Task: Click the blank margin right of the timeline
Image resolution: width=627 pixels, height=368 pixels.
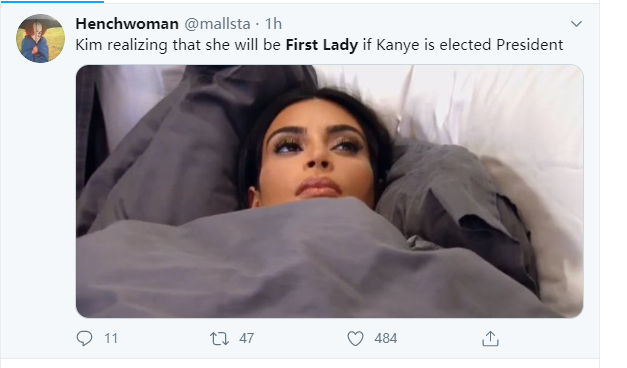Action: [613, 184]
